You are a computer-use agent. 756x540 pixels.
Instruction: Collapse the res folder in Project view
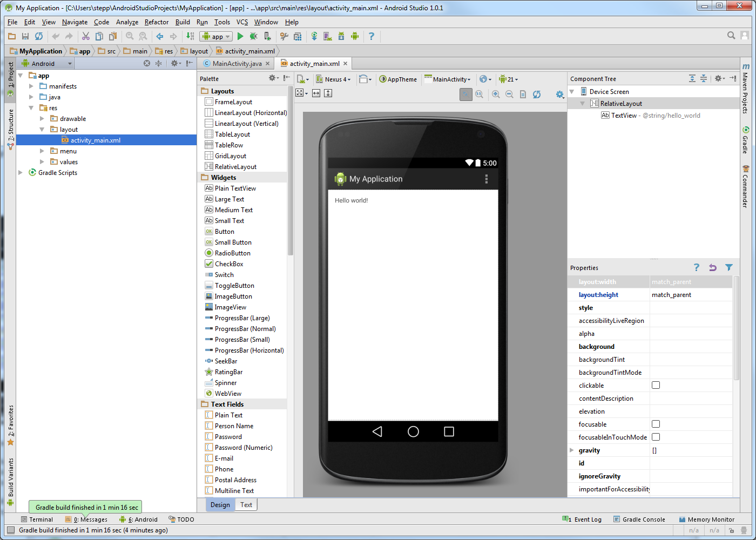tap(31, 107)
